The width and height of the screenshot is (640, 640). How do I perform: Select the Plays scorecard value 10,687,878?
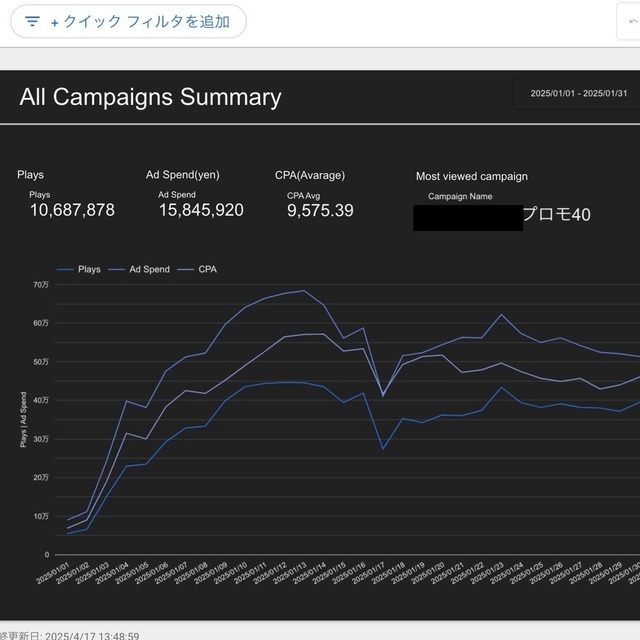[72, 210]
